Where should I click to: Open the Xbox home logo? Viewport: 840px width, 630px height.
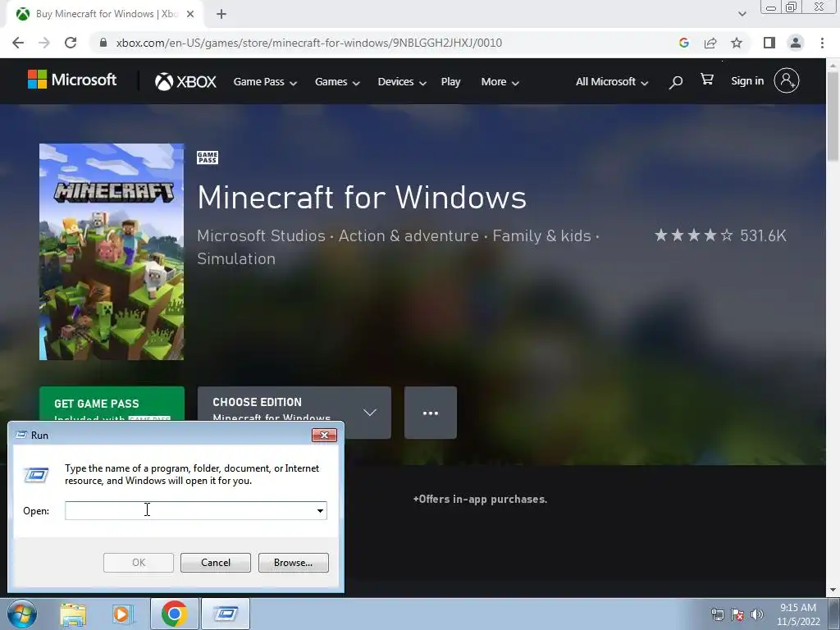tap(185, 81)
